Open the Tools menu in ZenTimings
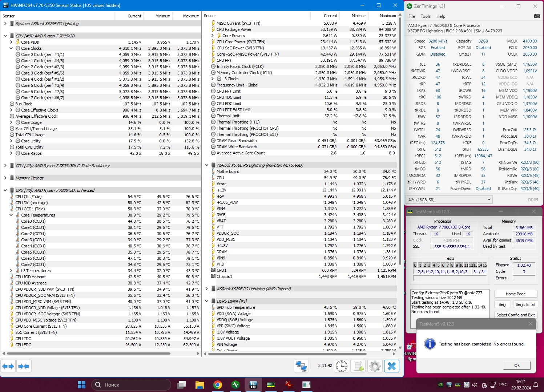544x392 pixels. [426, 16]
